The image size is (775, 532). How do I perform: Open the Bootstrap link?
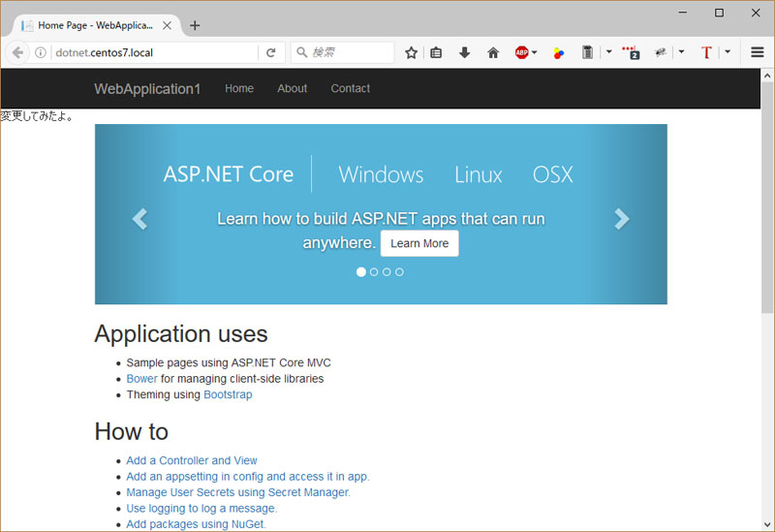pyautogui.click(x=228, y=394)
